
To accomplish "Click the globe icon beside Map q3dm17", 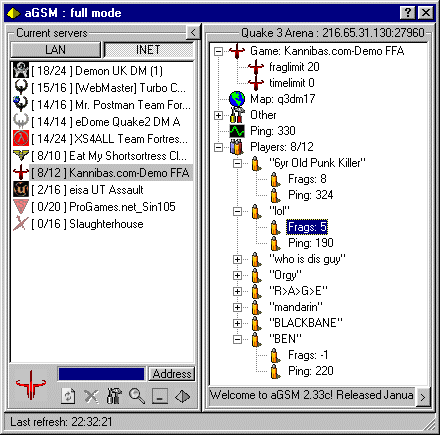I will click(x=237, y=99).
